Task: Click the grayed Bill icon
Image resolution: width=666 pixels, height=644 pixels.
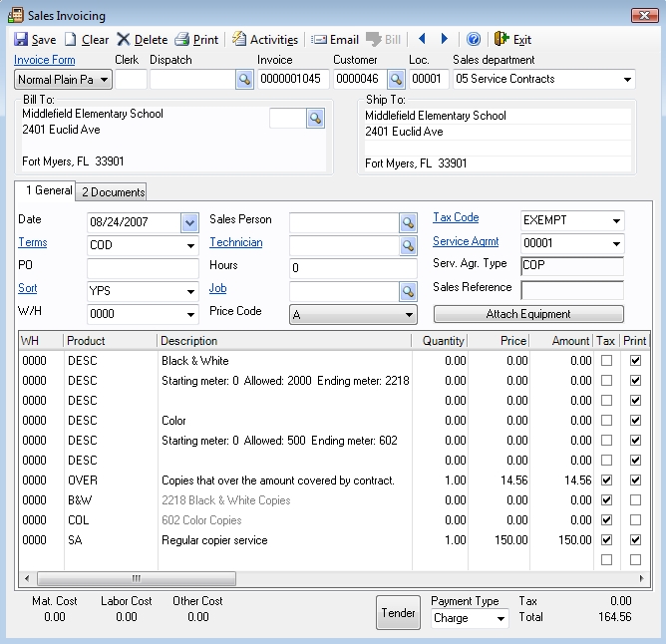Action: pyautogui.click(x=373, y=40)
